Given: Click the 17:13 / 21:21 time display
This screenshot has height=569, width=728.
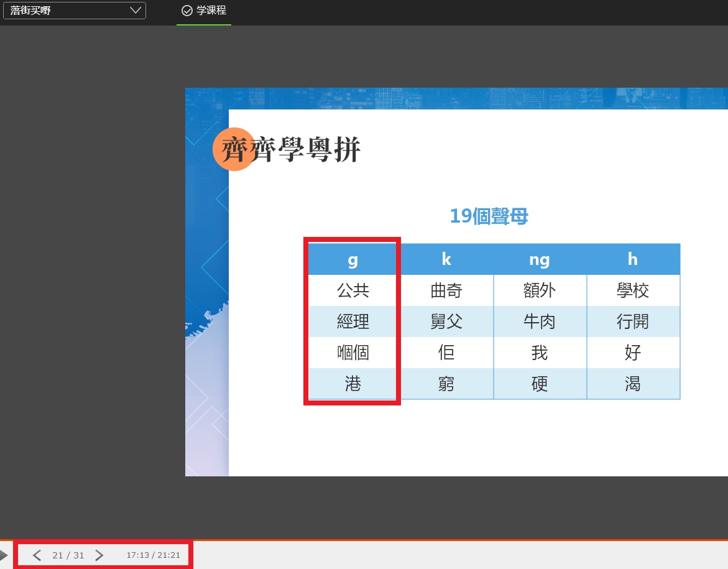Looking at the screenshot, I should [x=153, y=555].
